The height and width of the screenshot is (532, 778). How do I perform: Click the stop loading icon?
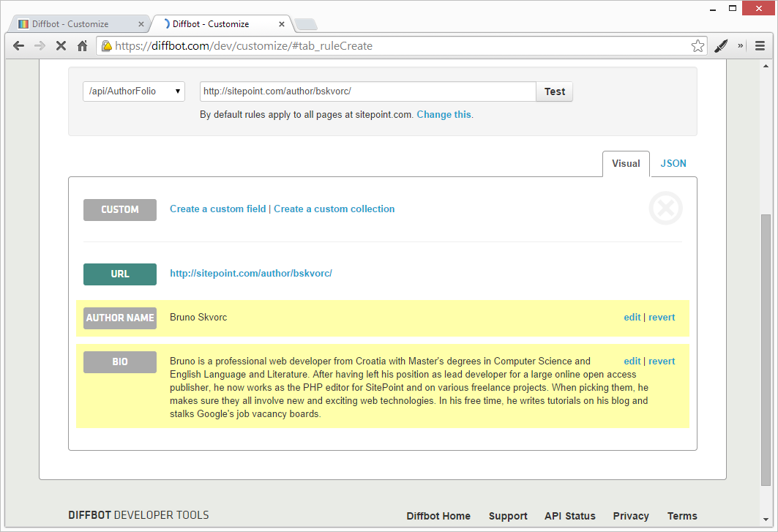(x=61, y=45)
